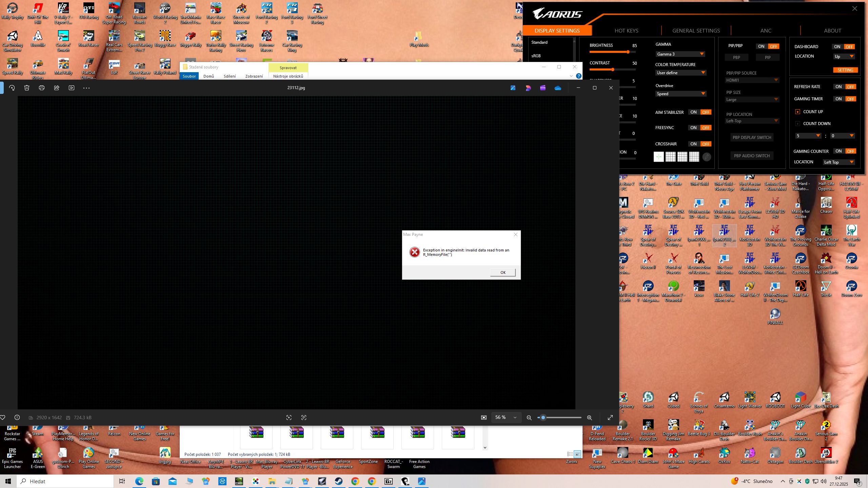Open the file info circle icon
The height and width of the screenshot is (488, 868).
point(17,418)
